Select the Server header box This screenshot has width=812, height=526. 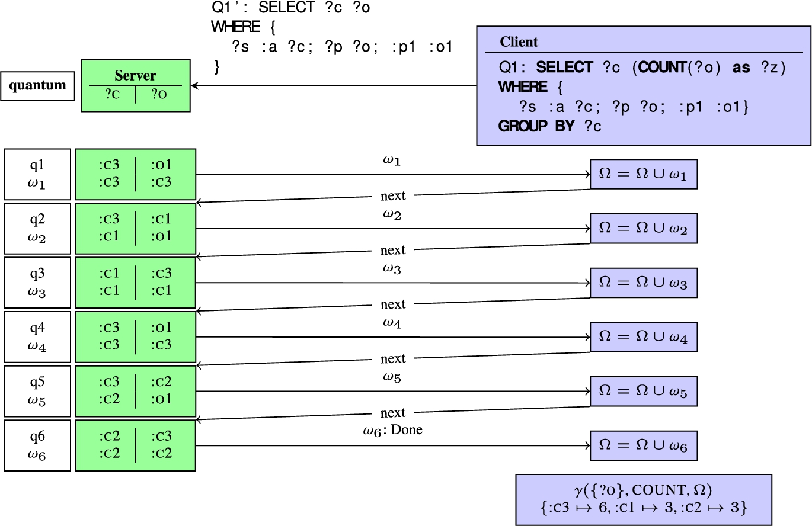click(x=136, y=85)
